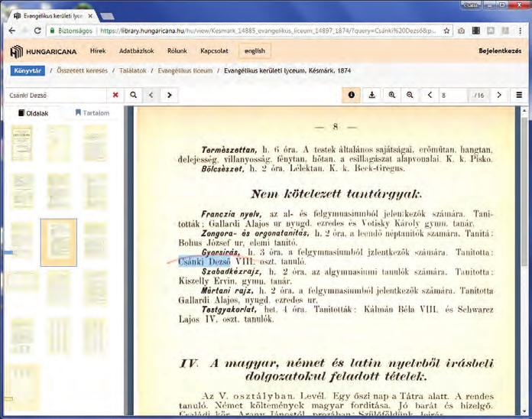Run search with magnifier icon

click(133, 95)
